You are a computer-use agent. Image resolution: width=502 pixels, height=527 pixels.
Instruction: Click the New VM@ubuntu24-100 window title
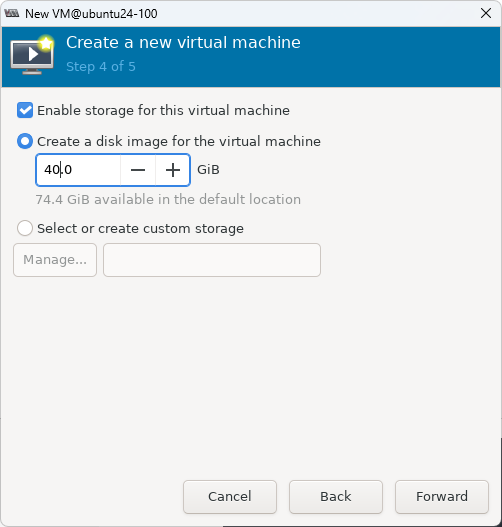(x=91, y=14)
